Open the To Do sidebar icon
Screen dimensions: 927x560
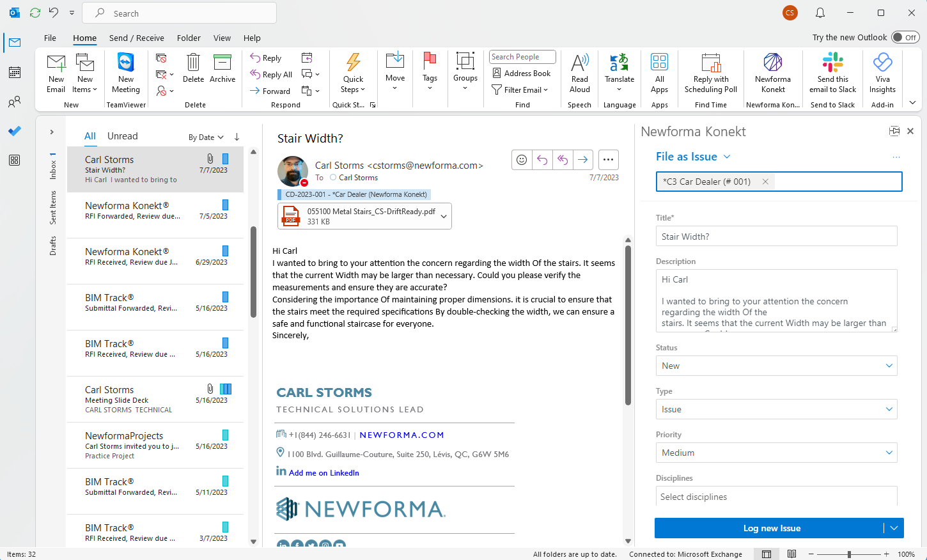click(x=14, y=132)
